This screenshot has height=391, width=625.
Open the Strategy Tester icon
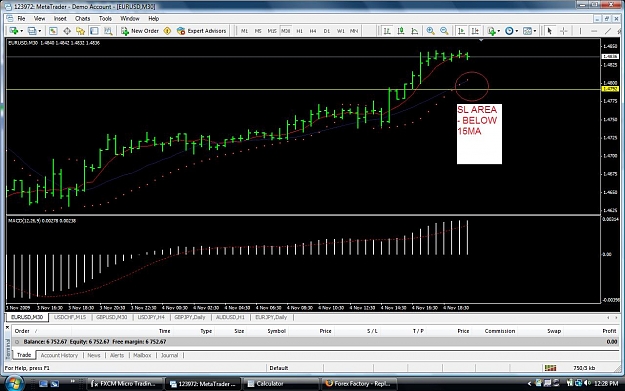tap(108, 31)
